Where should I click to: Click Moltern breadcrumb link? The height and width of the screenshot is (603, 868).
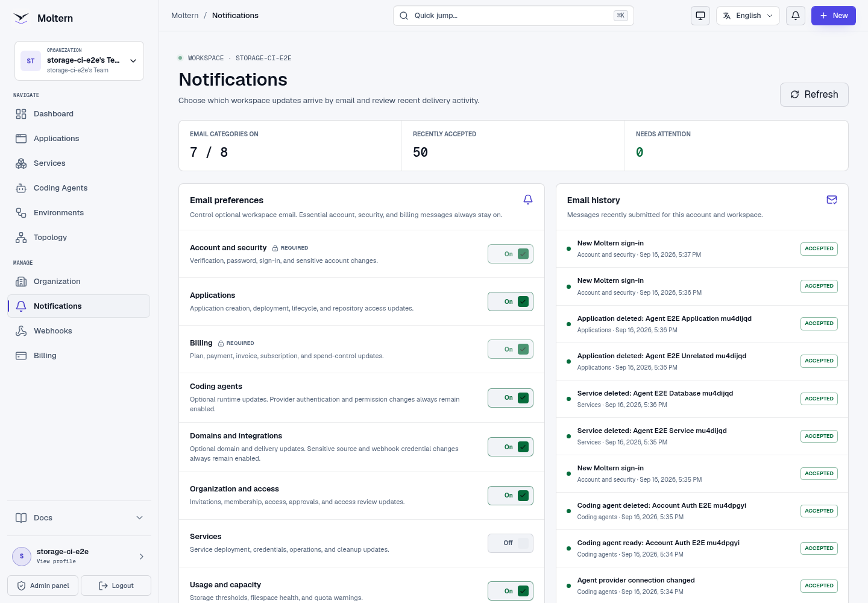[185, 16]
